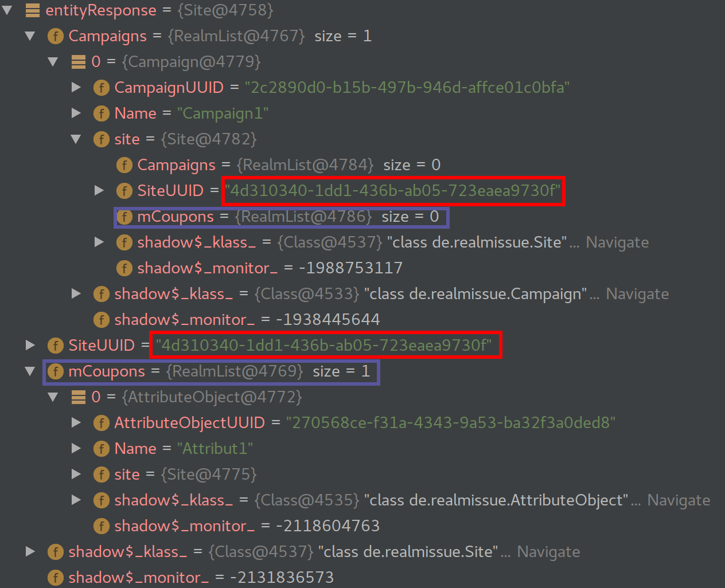Click the array element icon for 0 = Campaign@4779

[x=79, y=61]
